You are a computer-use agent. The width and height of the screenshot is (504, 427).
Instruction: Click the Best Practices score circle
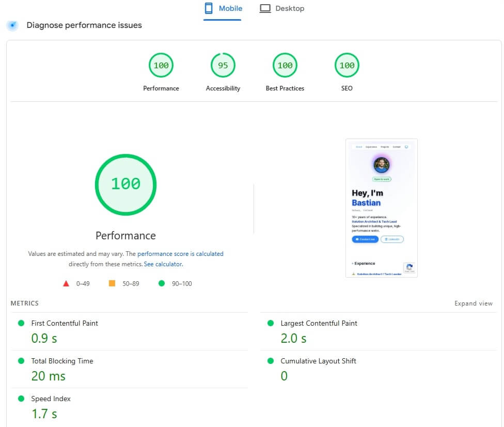tap(285, 65)
